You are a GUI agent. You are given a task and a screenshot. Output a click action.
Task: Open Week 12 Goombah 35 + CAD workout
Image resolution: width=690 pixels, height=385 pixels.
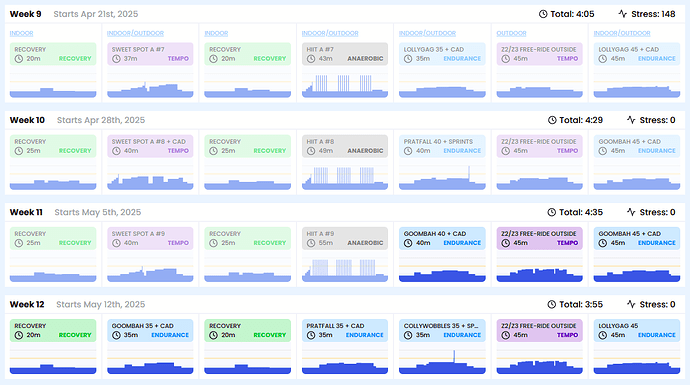[x=150, y=330]
